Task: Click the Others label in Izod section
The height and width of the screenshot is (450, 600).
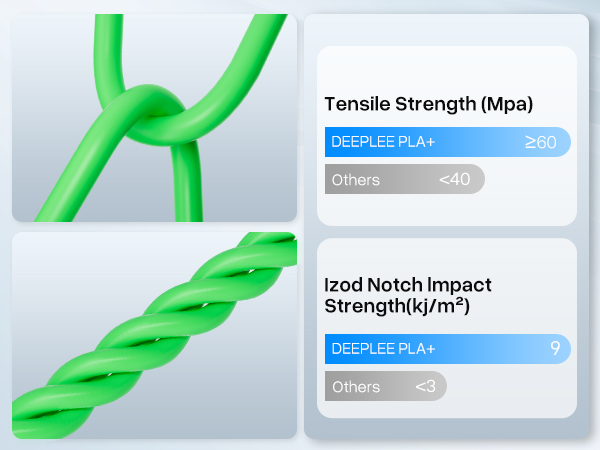Action: pos(356,387)
